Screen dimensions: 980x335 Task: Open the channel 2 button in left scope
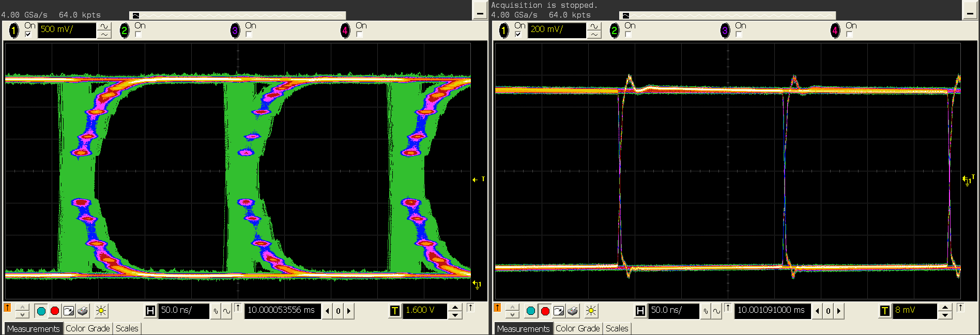click(x=124, y=31)
